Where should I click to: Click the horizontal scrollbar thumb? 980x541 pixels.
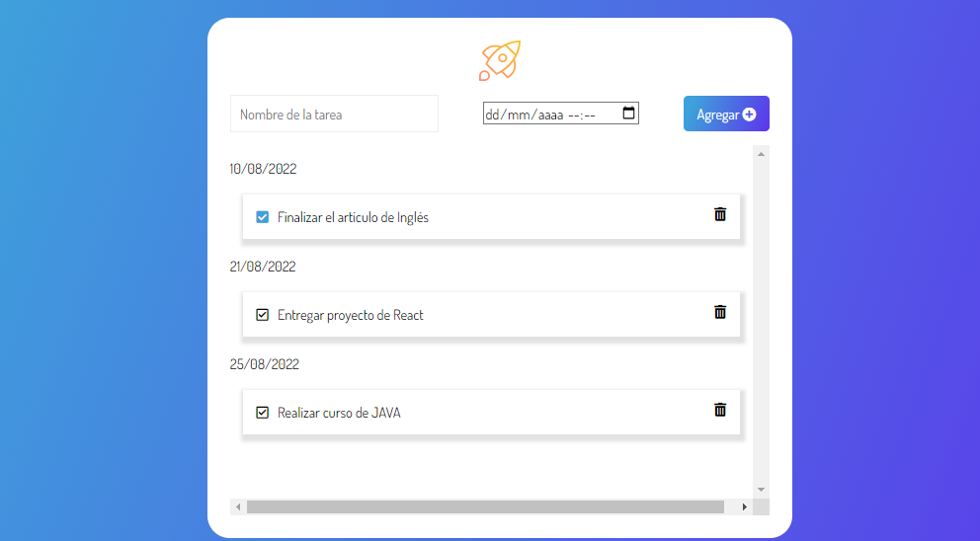(x=484, y=506)
